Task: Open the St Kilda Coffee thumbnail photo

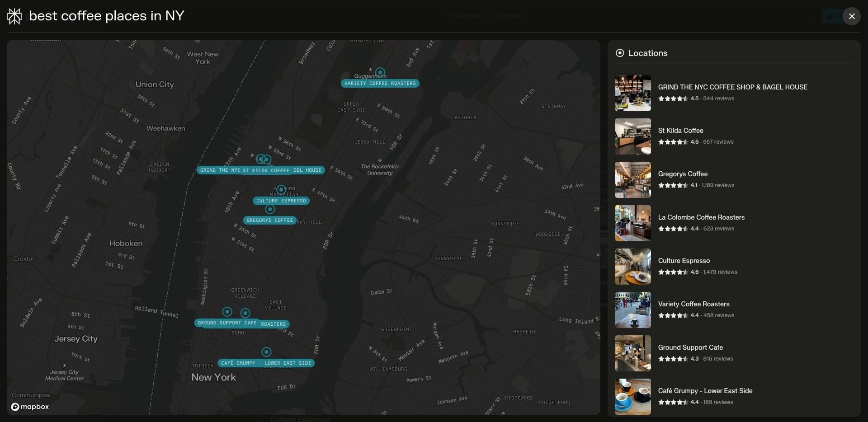Action: 633,136
